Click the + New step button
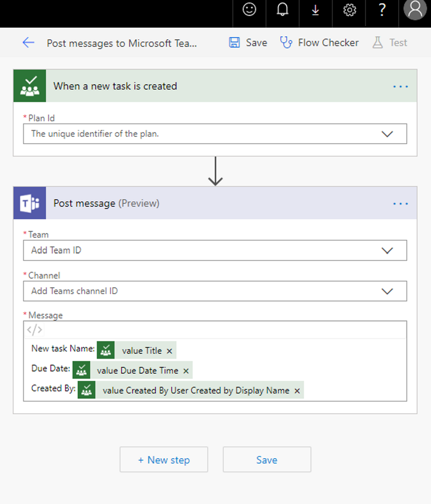The height and width of the screenshot is (504, 431). [164, 460]
